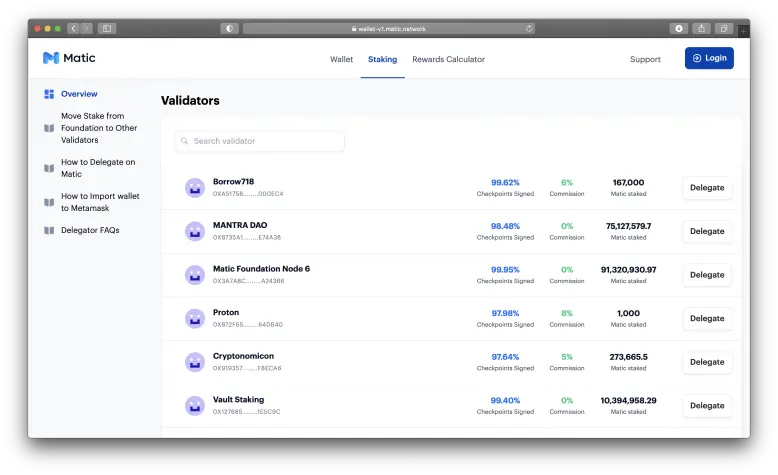Viewport: 778px width, 475px height.
Task: Click the 6% commission value for Borrow718
Action: (567, 183)
